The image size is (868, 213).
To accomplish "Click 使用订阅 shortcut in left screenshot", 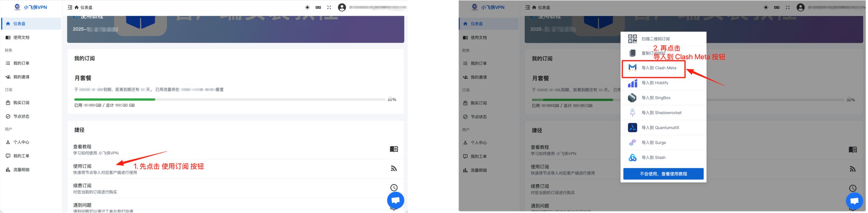I will click(x=82, y=166).
